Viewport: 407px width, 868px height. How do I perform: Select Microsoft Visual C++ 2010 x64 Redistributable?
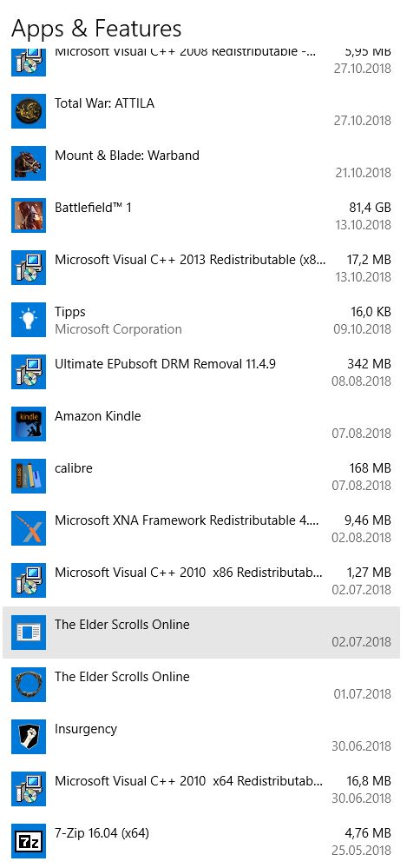point(201,789)
